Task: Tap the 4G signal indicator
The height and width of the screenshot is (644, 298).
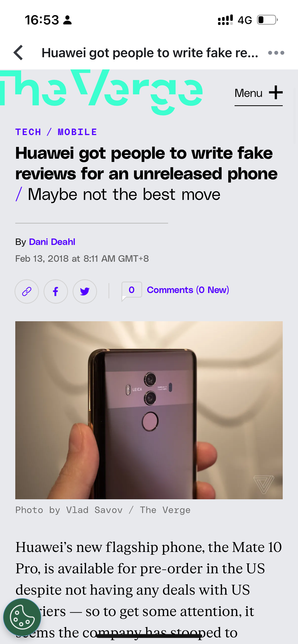Action: (x=245, y=20)
